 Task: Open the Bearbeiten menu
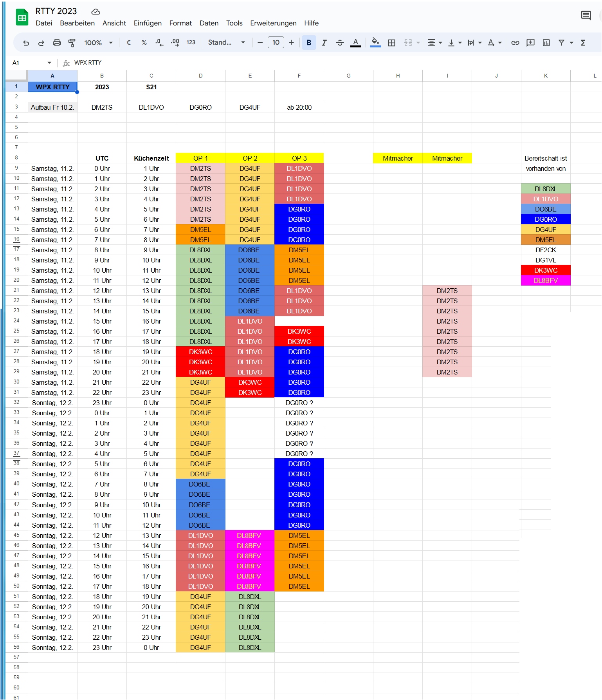(x=77, y=23)
